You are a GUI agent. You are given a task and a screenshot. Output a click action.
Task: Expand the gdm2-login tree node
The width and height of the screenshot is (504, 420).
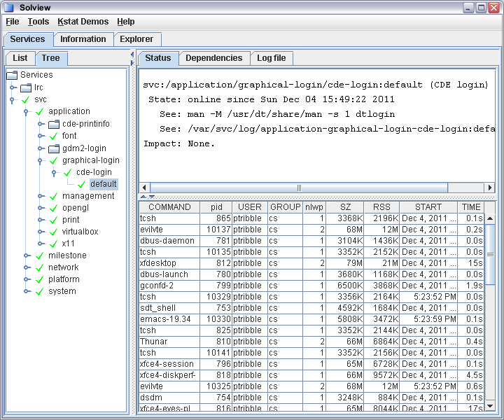tap(41, 148)
